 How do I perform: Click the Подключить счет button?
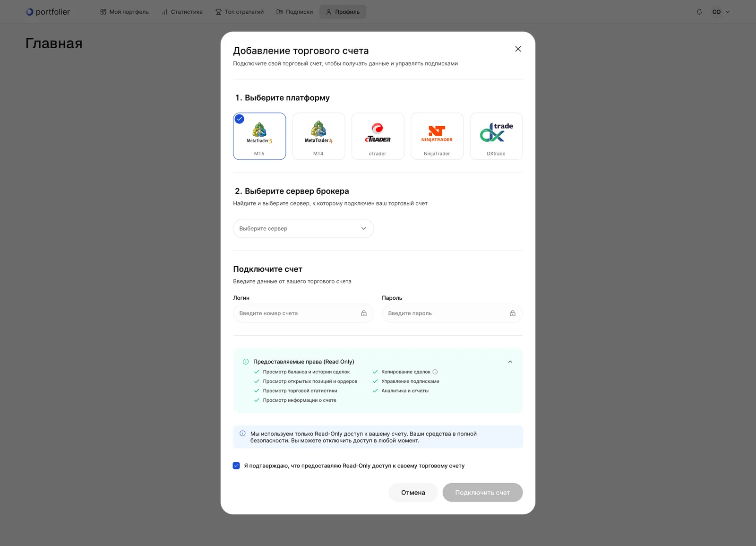[x=482, y=493]
